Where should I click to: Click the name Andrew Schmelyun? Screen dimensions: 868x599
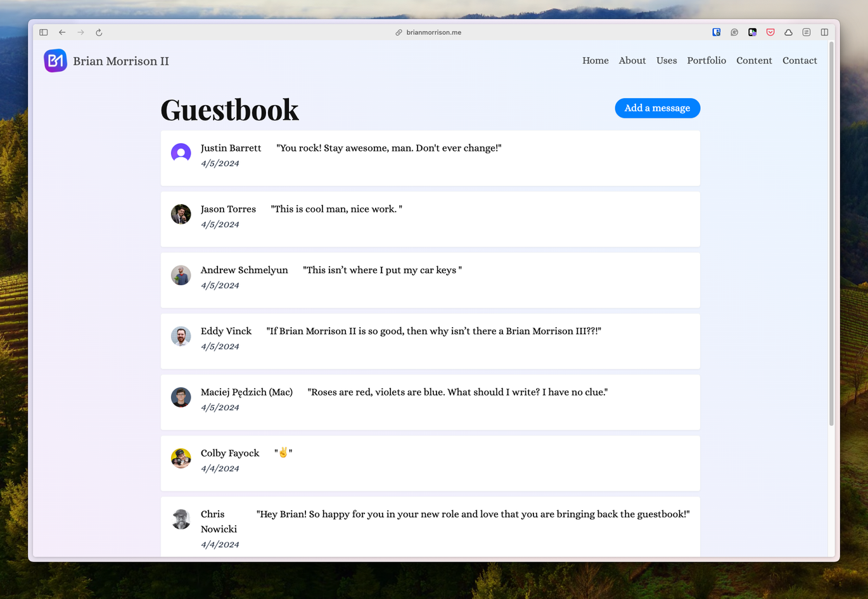pos(244,270)
